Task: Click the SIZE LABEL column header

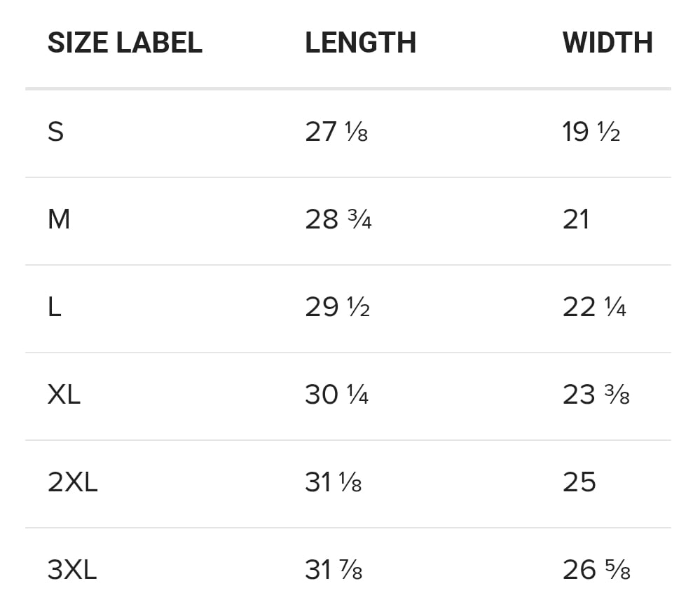Action: pyautogui.click(x=125, y=43)
